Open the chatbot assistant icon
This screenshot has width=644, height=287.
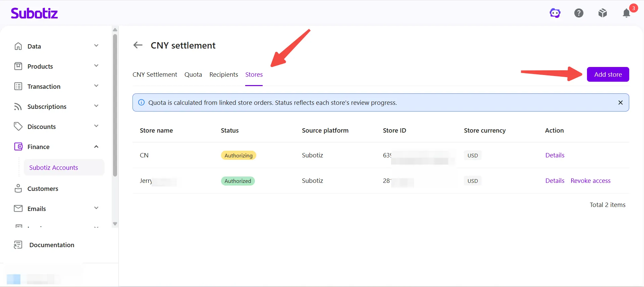coord(555,13)
